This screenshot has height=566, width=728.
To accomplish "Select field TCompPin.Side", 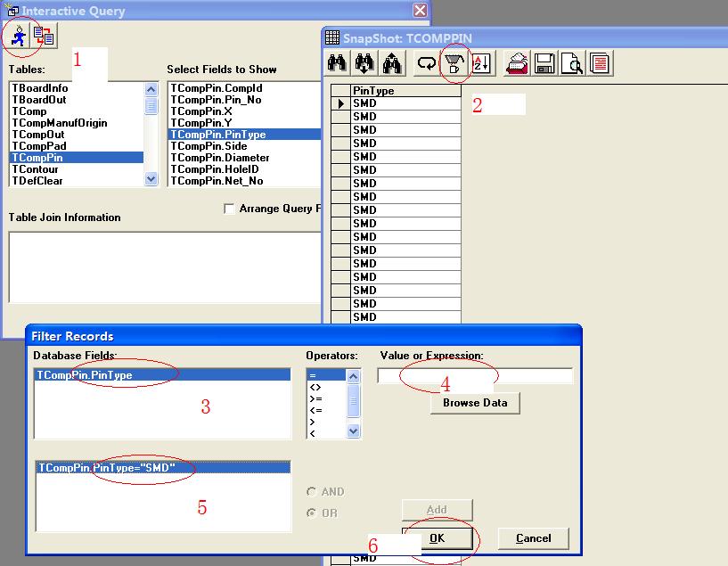I will [x=245, y=146].
